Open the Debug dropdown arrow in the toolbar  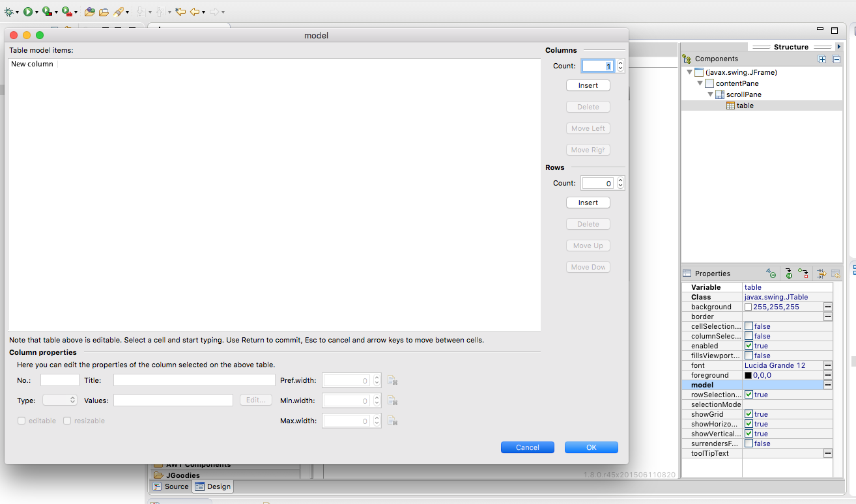point(17,12)
